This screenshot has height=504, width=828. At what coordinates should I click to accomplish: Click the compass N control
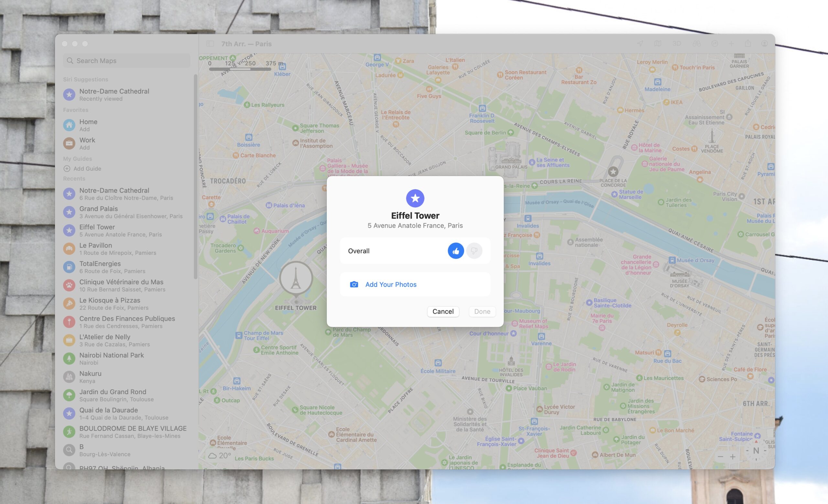pos(756,451)
